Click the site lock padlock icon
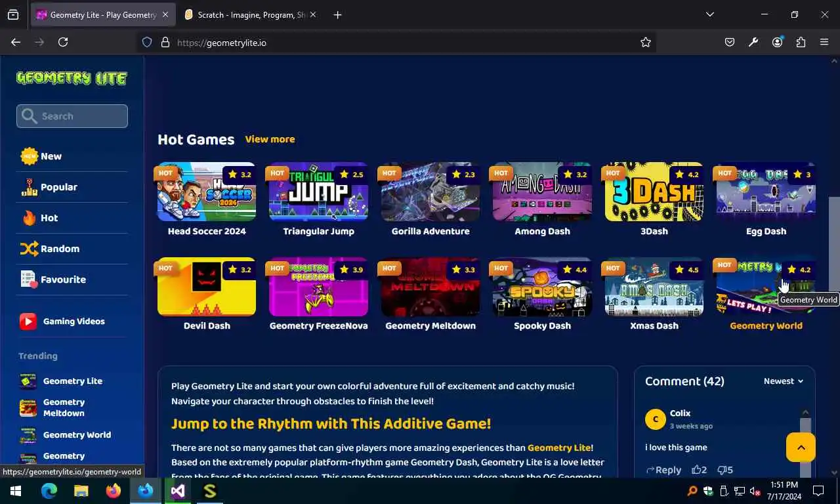 pyautogui.click(x=165, y=42)
